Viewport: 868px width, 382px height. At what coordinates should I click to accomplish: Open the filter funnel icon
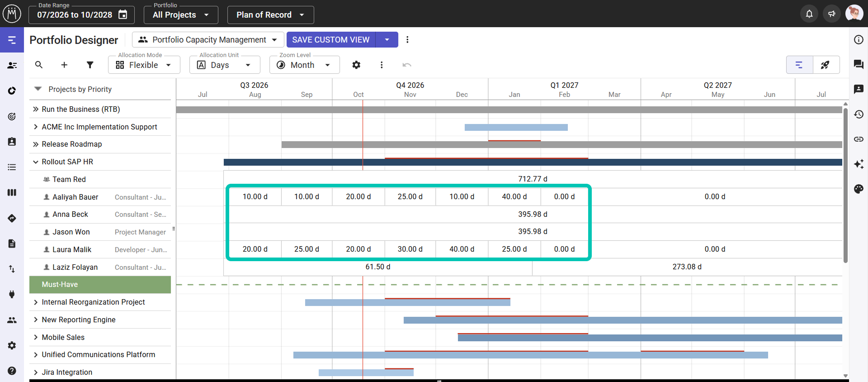[90, 65]
